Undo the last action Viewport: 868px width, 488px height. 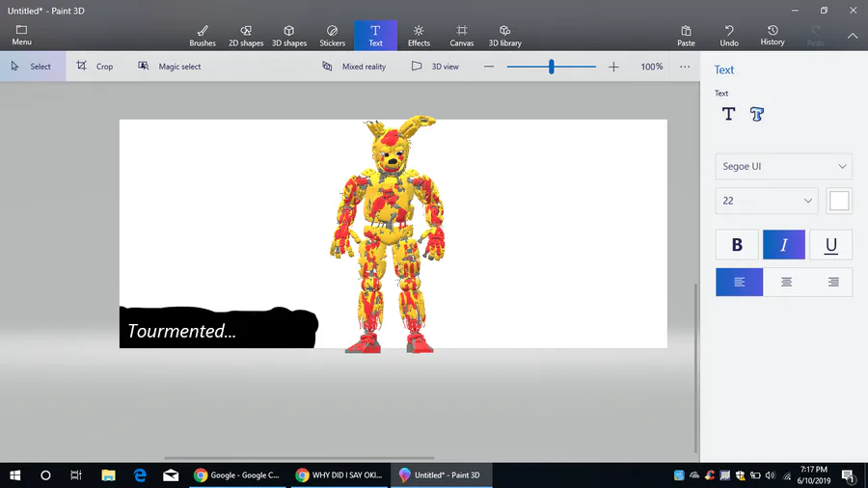[729, 36]
